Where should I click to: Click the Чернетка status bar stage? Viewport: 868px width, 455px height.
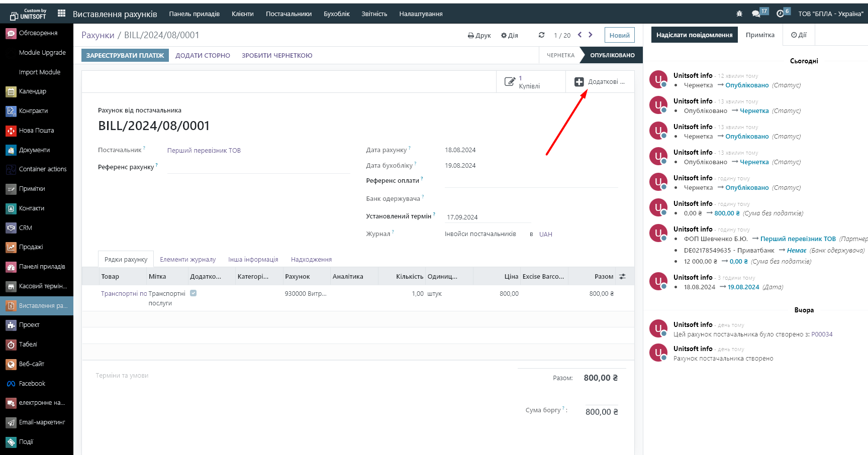pyautogui.click(x=560, y=55)
